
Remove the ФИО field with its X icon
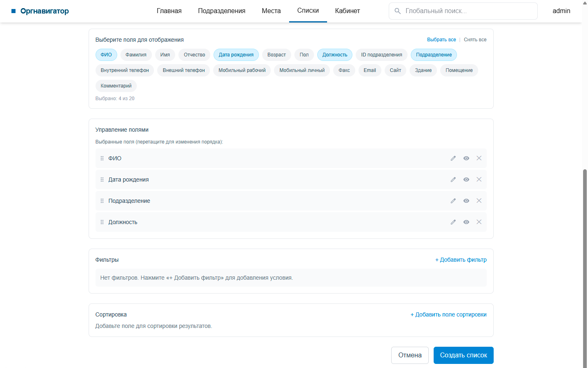(x=479, y=158)
